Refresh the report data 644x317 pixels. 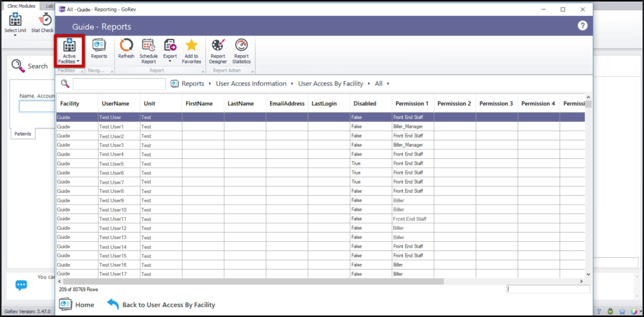[x=126, y=49]
